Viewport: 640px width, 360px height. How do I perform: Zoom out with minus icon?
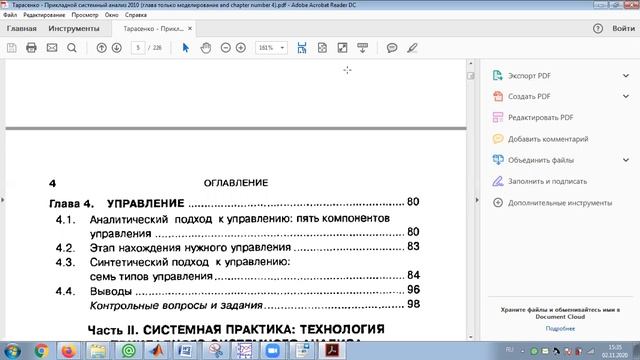pyautogui.click(x=226, y=48)
